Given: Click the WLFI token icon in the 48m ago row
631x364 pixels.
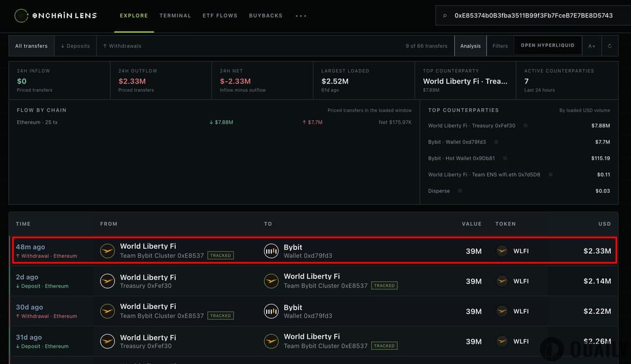Looking at the screenshot, I should click(x=502, y=251).
